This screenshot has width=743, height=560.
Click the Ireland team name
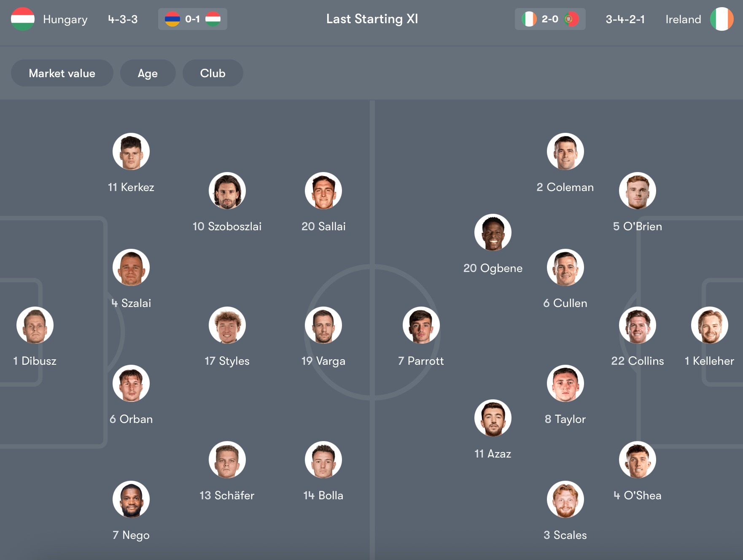pos(683,19)
